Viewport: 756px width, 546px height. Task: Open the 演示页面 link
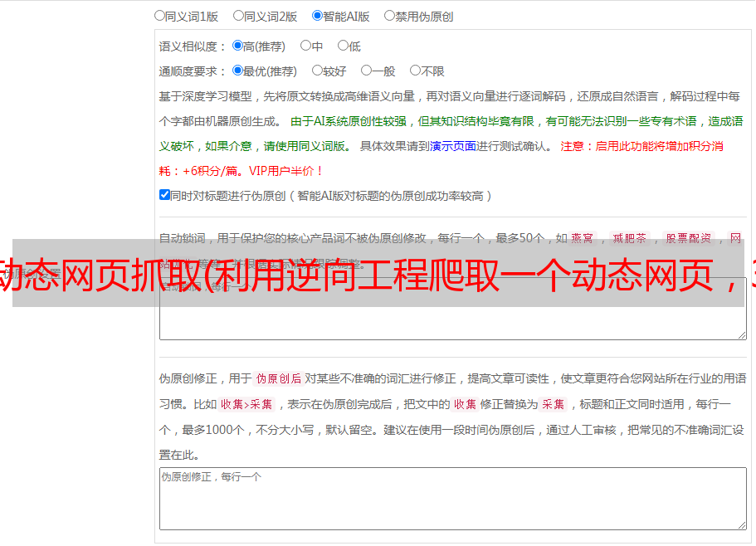coord(452,146)
